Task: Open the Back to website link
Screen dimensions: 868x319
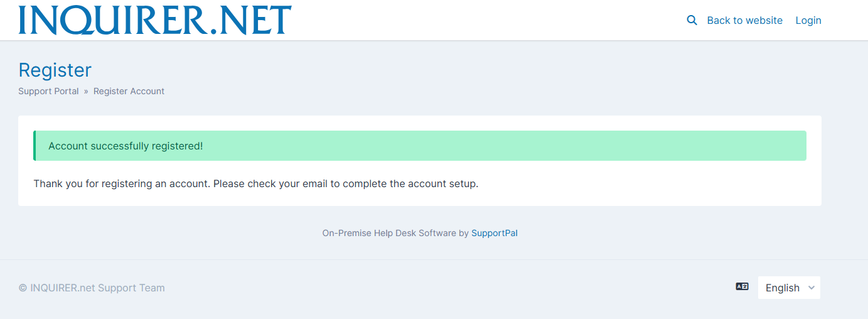Action: (744, 20)
